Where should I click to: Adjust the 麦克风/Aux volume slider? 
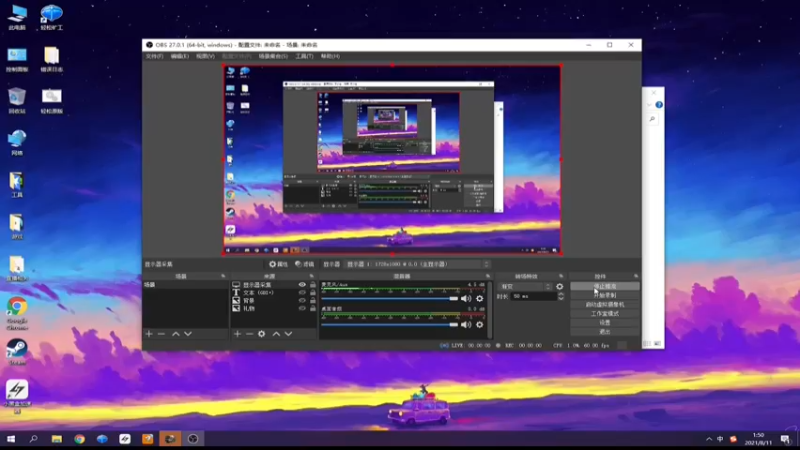[x=390, y=298]
